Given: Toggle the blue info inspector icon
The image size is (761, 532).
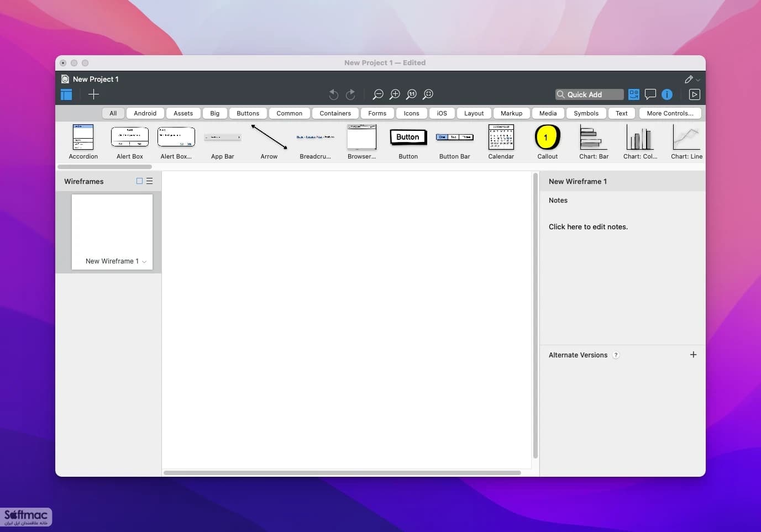Looking at the screenshot, I should click(667, 94).
